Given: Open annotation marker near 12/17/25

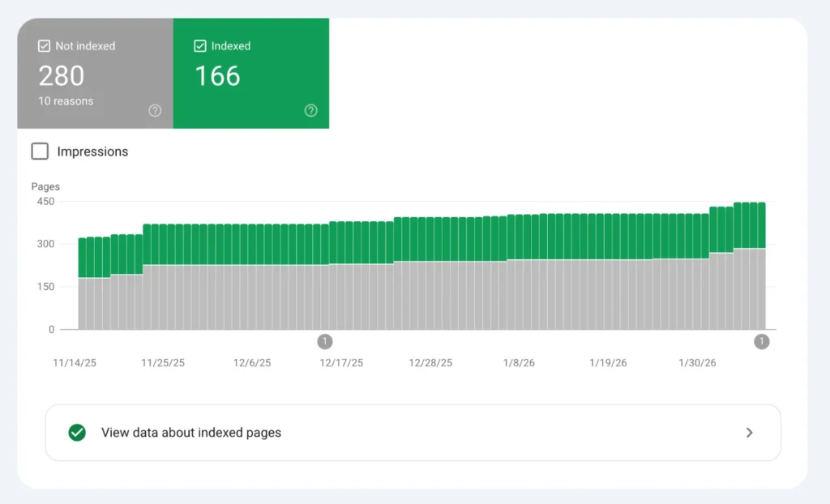Looking at the screenshot, I should pos(325,341).
